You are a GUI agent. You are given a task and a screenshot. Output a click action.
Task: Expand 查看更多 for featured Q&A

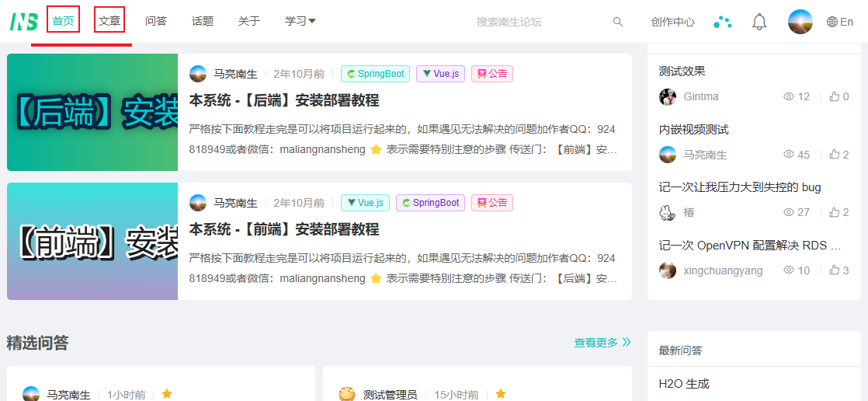[602, 342]
